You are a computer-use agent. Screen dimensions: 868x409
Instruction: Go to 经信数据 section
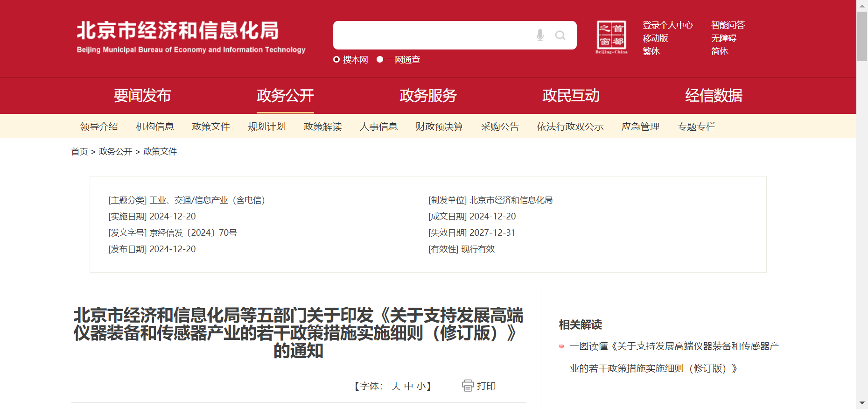tap(714, 96)
